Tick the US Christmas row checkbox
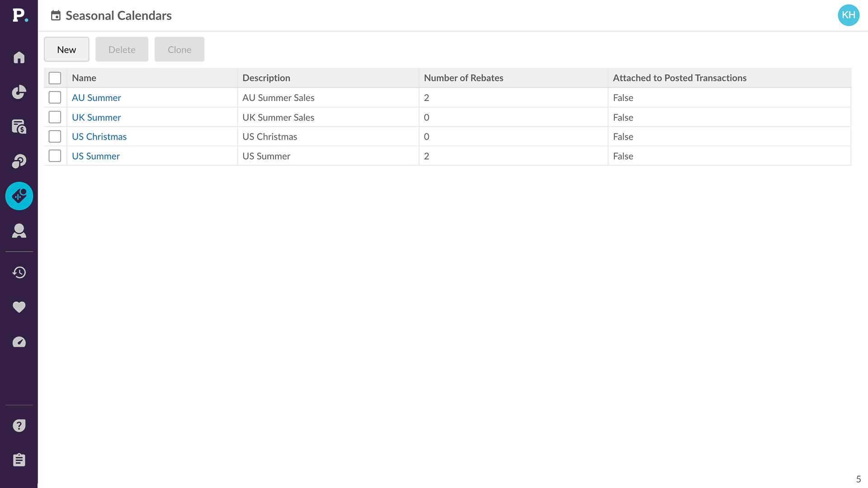The height and width of the screenshot is (488, 868). click(55, 136)
